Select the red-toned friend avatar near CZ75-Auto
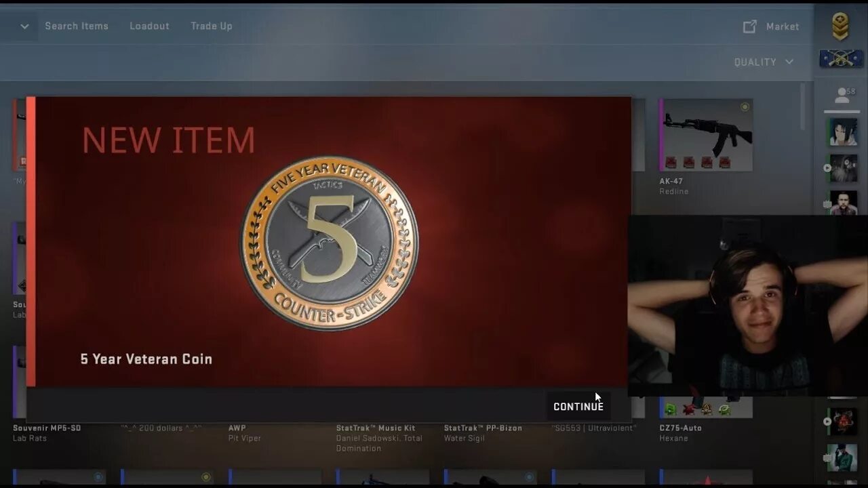Image resolution: width=868 pixels, height=488 pixels. click(x=843, y=422)
